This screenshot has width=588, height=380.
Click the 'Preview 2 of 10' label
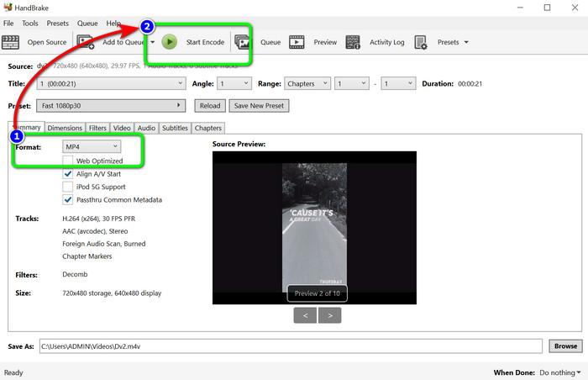(318, 293)
